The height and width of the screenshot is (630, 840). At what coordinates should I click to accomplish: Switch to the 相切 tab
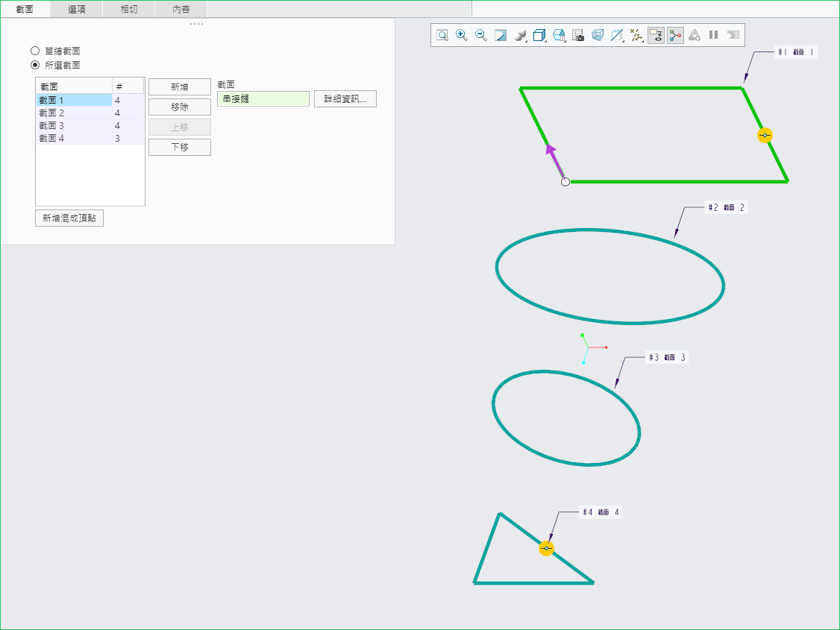[x=129, y=9]
